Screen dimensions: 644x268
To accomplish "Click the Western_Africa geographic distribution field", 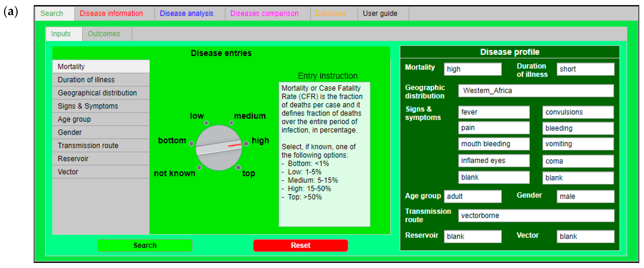I will pos(536,91).
